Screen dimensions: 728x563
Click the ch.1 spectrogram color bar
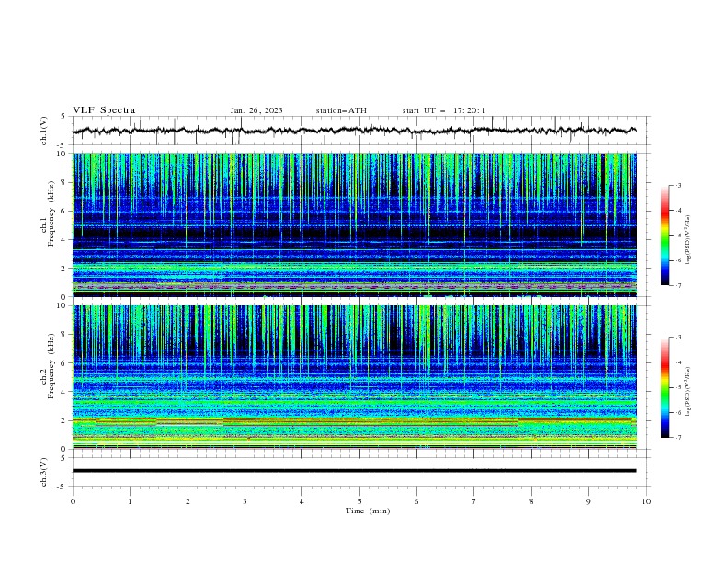point(665,236)
